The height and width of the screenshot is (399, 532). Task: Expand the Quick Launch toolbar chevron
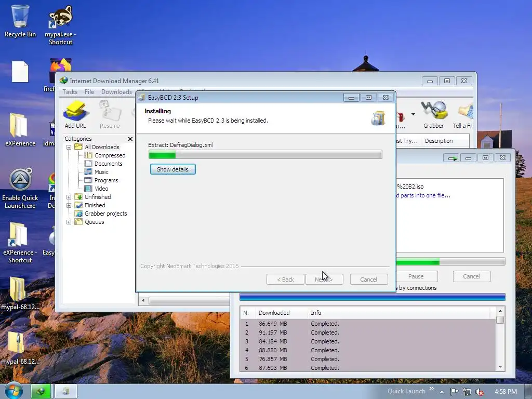pyautogui.click(x=432, y=389)
